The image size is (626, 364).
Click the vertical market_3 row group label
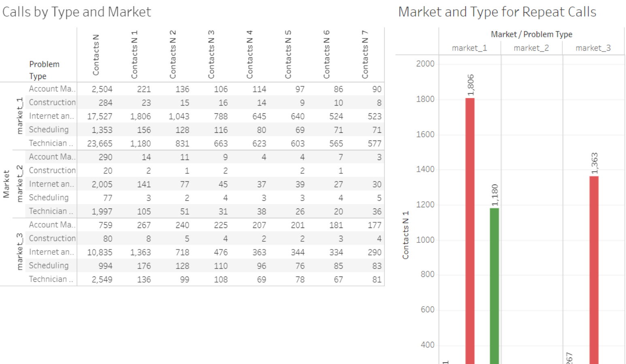coord(19,252)
